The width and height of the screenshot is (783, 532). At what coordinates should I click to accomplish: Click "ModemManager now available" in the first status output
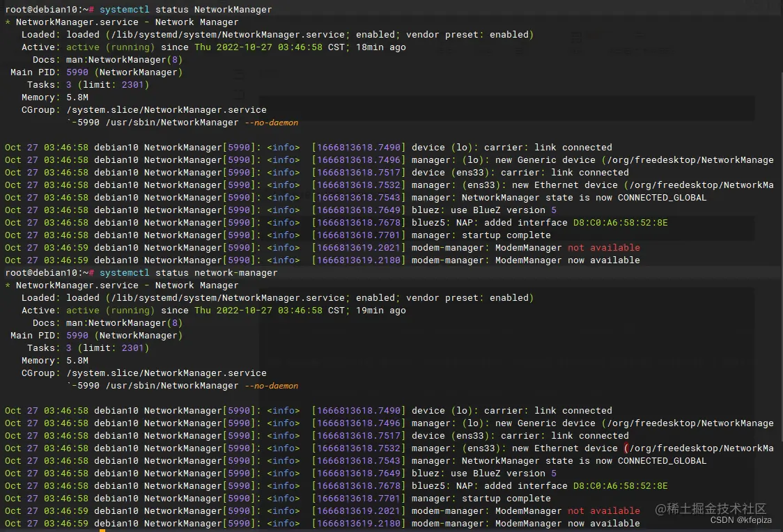point(567,260)
